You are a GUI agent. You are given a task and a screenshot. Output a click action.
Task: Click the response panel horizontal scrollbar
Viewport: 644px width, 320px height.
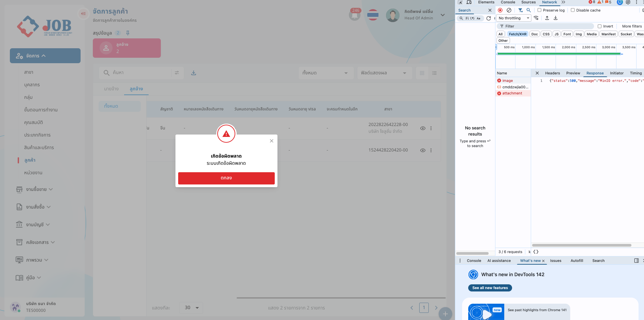click(581, 245)
